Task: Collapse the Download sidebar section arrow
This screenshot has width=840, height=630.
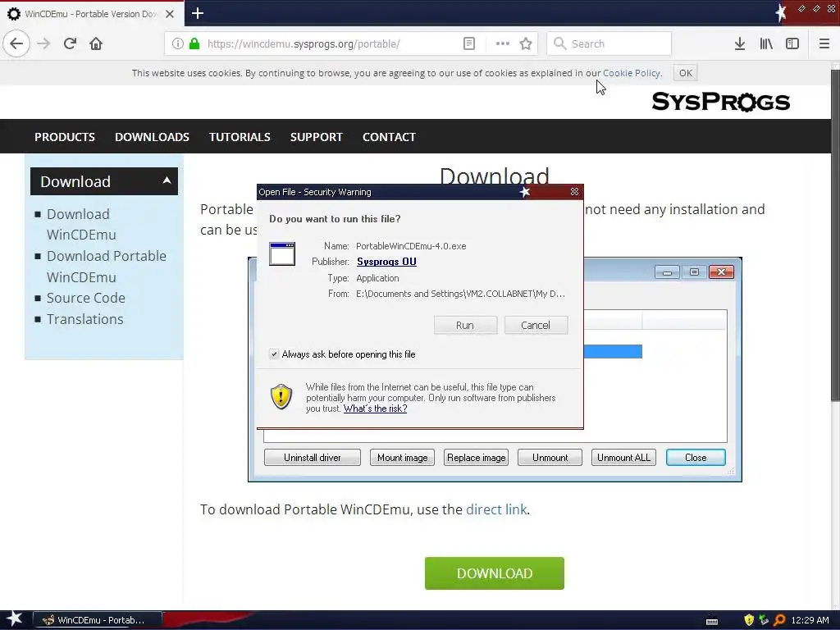Action: [167, 180]
